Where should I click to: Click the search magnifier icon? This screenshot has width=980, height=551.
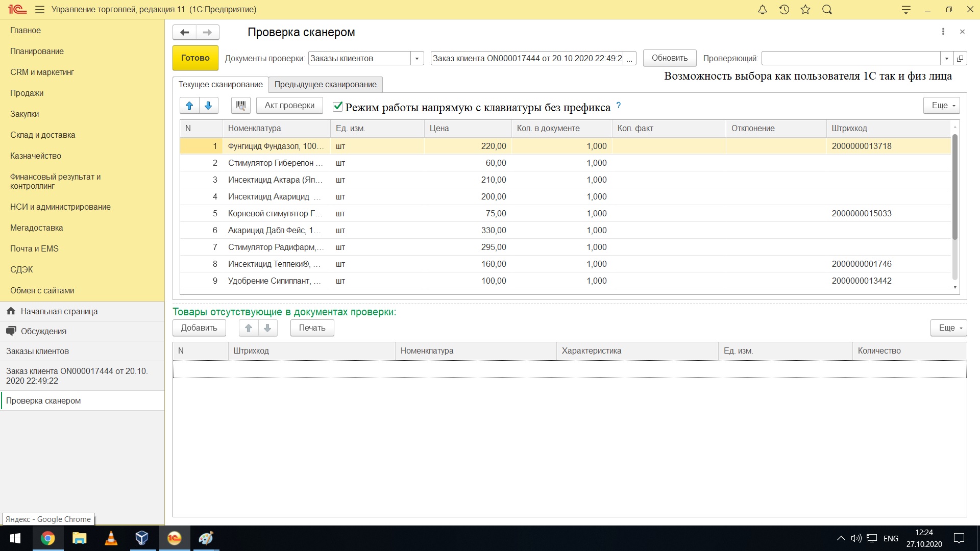pyautogui.click(x=827, y=10)
